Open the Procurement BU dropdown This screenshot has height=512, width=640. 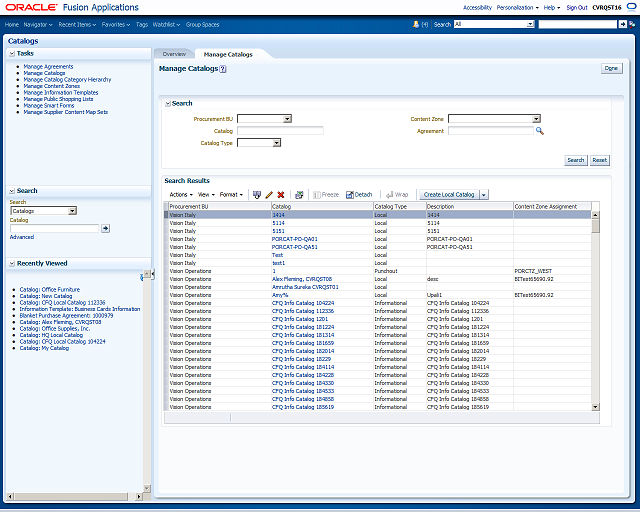point(287,119)
